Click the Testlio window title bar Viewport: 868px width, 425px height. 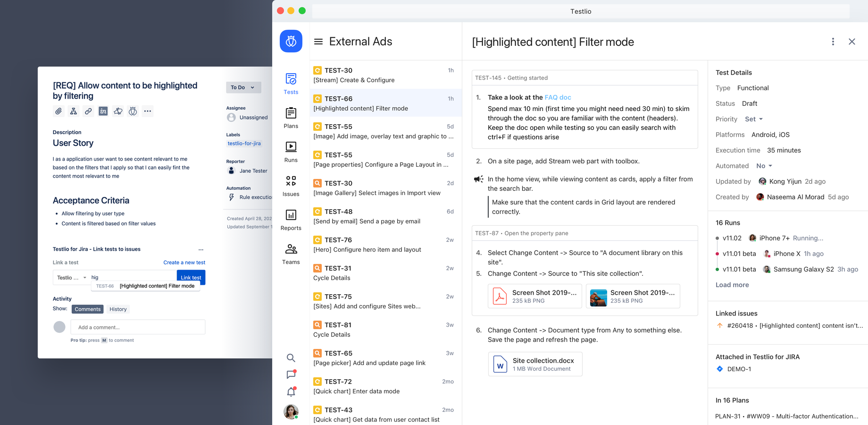tap(581, 11)
